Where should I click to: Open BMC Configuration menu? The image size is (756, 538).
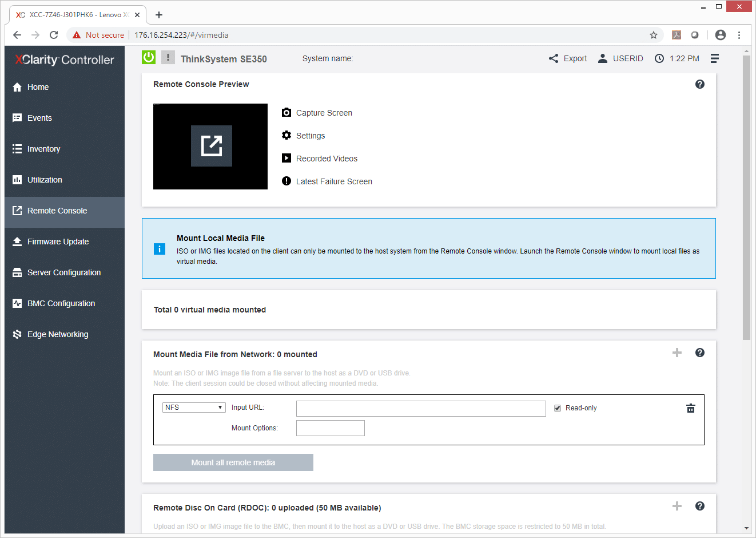65,303
